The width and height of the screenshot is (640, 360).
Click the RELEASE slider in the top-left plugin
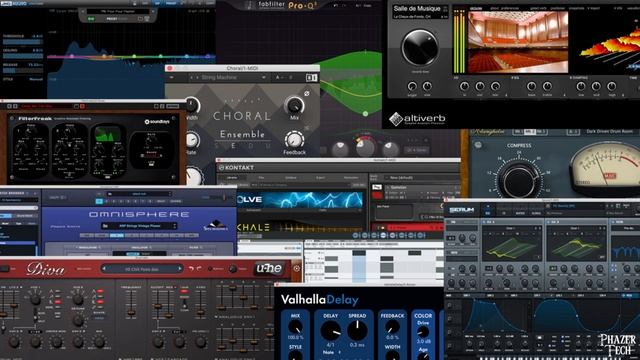click(23, 70)
